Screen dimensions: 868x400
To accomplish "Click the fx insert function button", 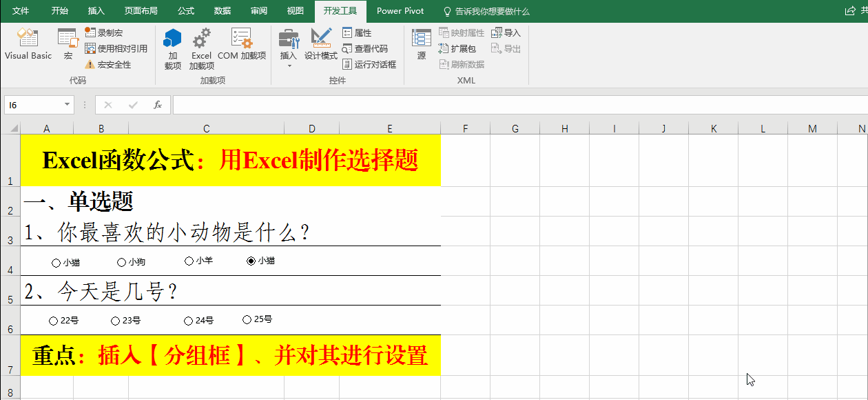I will [x=158, y=105].
